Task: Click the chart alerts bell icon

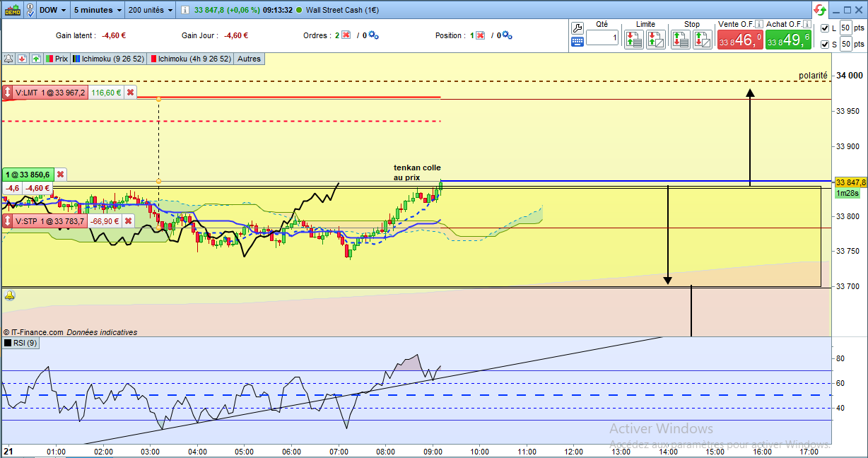Action: click(9, 59)
